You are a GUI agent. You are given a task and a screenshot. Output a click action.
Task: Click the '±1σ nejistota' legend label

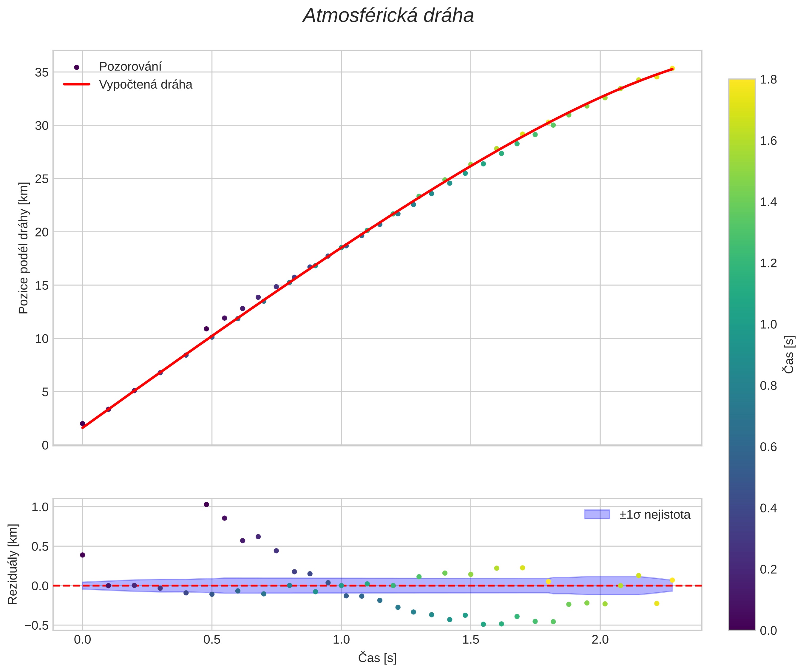pyautogui.click(x=655, y=515)
